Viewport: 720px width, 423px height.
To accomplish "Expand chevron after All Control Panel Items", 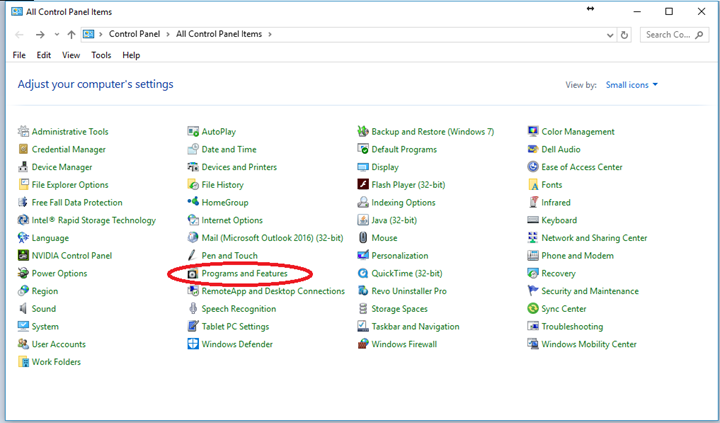I will tap(270, 34).
